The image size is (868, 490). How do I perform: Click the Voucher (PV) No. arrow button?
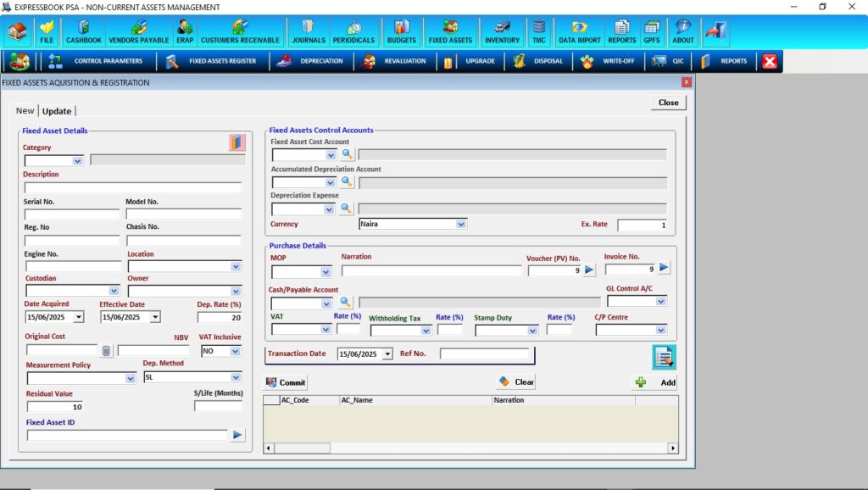[x=589, y=270]
